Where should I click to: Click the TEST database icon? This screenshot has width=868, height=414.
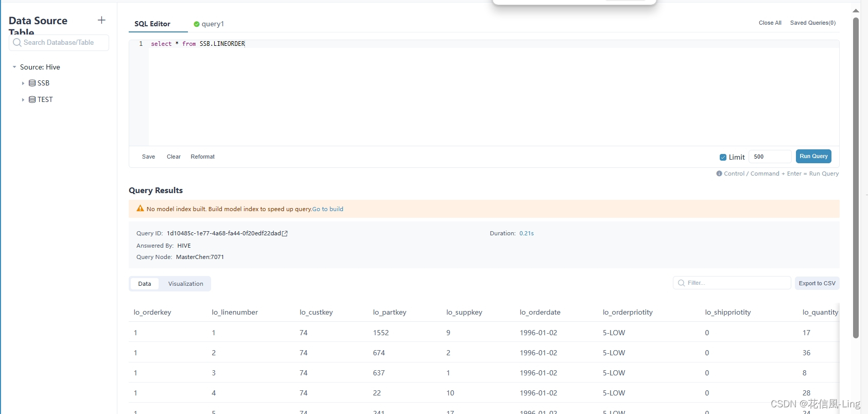coord(32,99)
